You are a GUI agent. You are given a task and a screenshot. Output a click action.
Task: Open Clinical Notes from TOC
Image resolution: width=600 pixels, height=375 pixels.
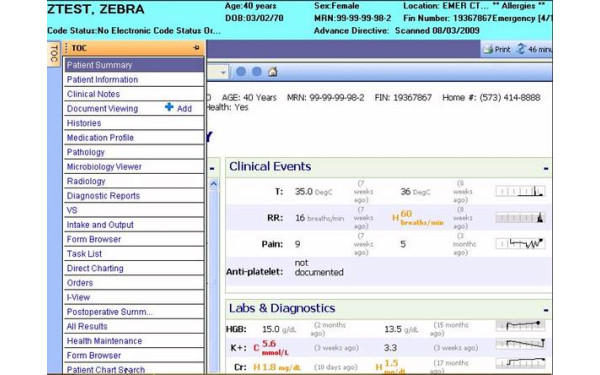pyautogui.click(x=134, y=94)
